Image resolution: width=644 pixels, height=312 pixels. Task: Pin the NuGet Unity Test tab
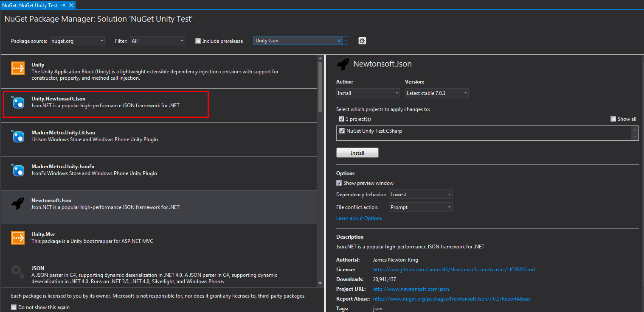pos(64,5)
